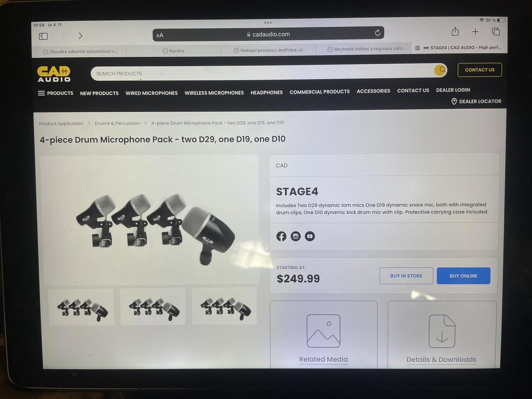Open Related Media image icon

pyautogui.click(x=323, y=331)
